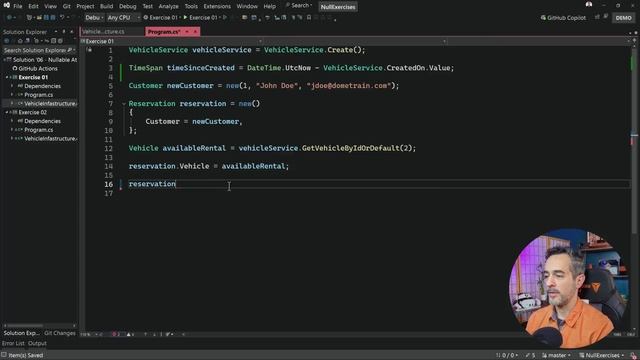The width and height of the screenshot is (640, 360).
Task: Click the lightbulb quick action icon
Action: pyautogui.click(x=89, y=50)
